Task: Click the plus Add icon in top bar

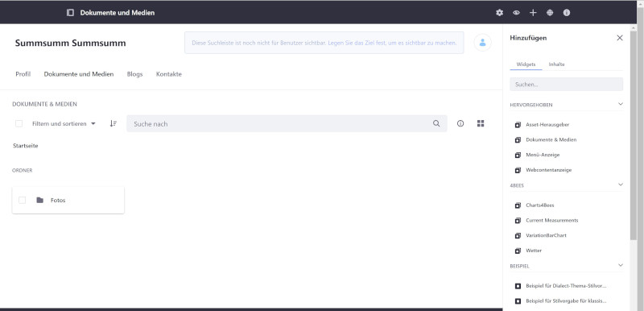Action: (533, 13)
